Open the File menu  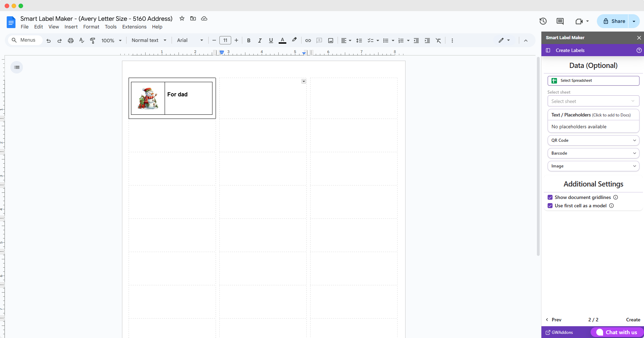tap(25, 27)
